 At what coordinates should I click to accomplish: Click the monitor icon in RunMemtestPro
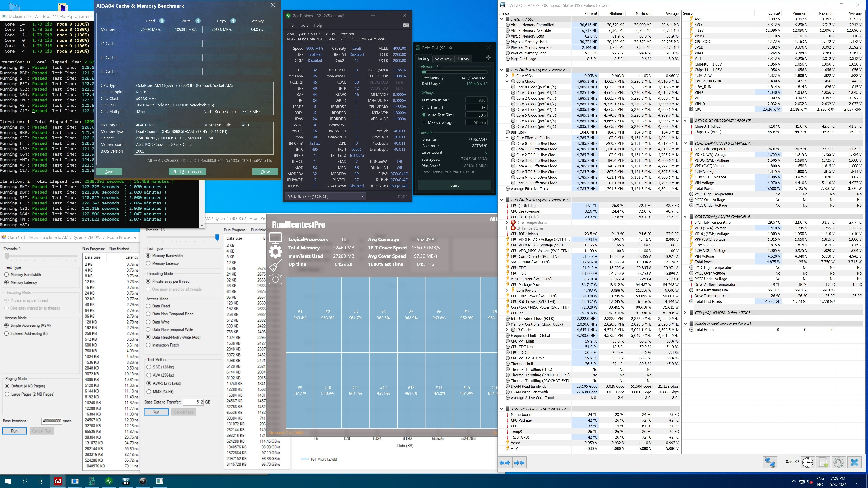[275, 238]
